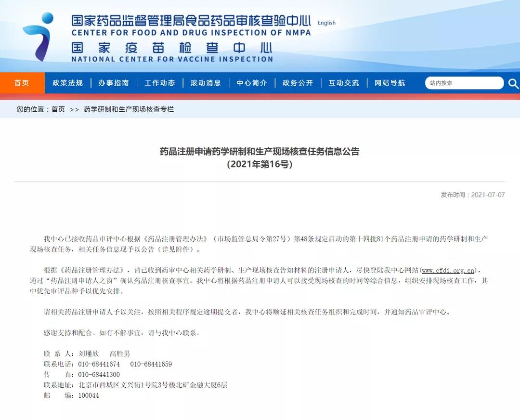Click the NMPA center logo icon
Screen dimensions: 520x420
point(38,37)
